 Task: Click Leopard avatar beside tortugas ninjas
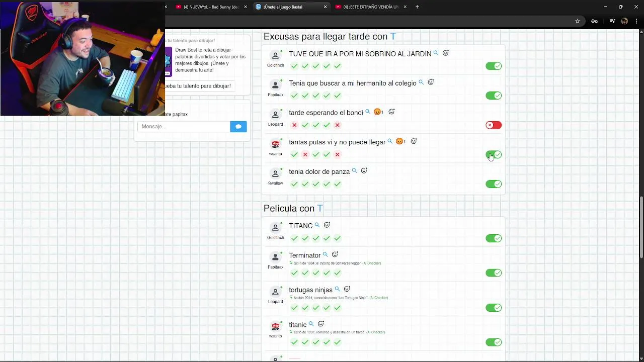tap(275, 292)
